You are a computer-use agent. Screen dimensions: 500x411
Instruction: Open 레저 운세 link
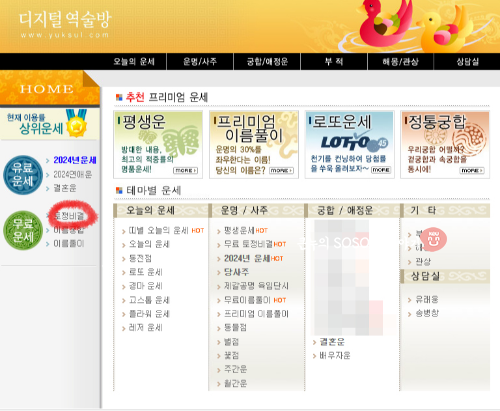146,328
